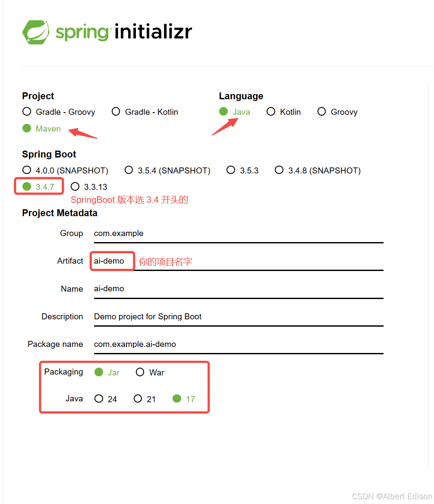The height and width of the screenshot is (504, 434).
Task: Choose Kotlin as the language
Action: 284,112
